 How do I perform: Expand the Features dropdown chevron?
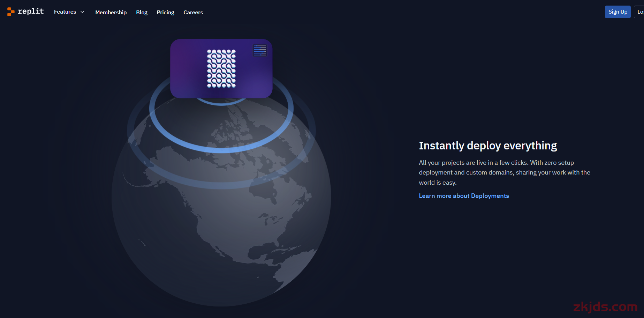pos(82,12)
